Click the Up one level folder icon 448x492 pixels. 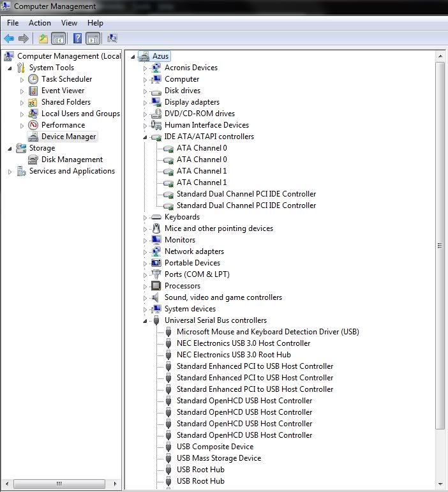coord(43,38)
